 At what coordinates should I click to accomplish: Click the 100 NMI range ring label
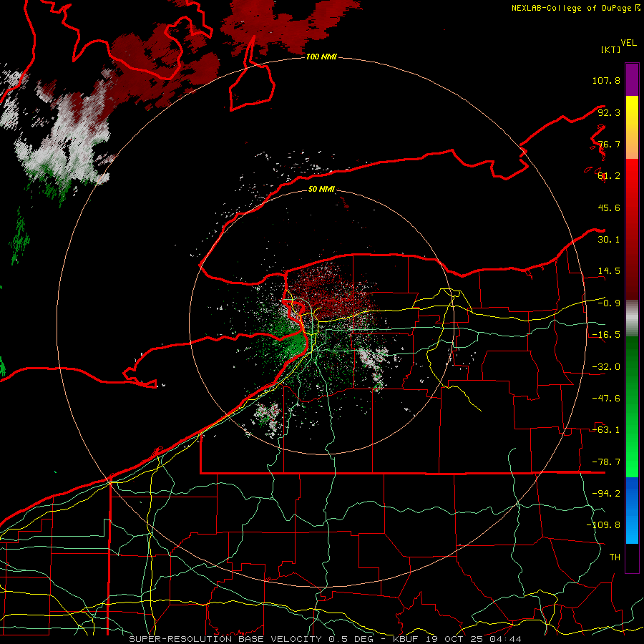coord(321,57)
